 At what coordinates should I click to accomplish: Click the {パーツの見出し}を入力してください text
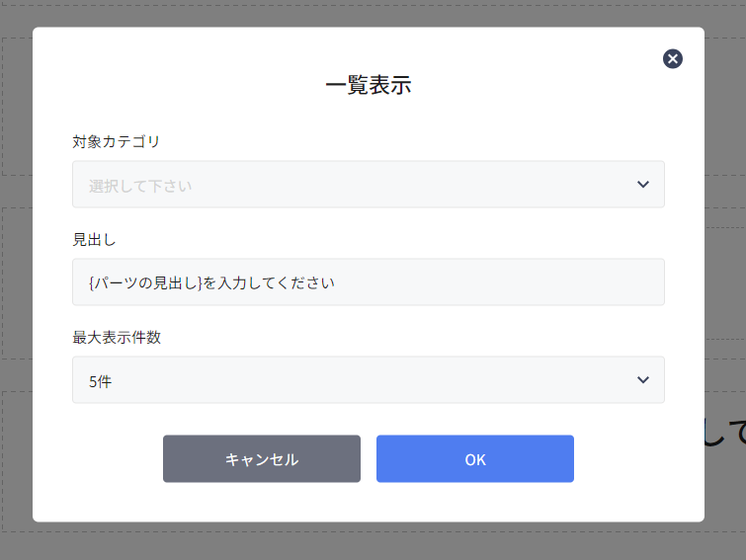tap(211, 283)
